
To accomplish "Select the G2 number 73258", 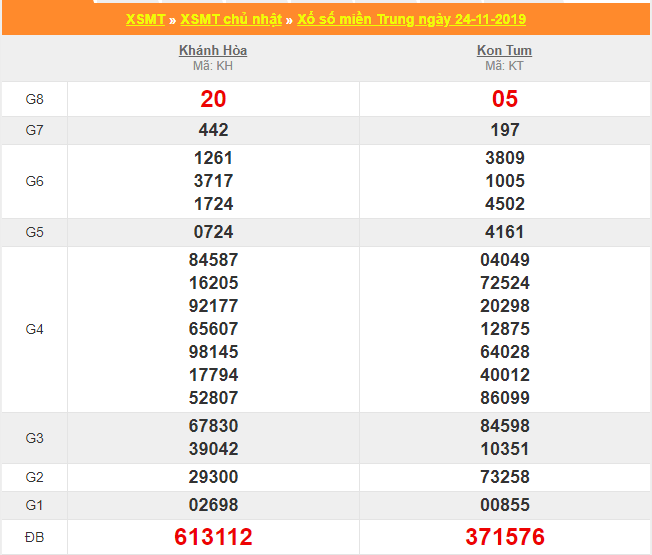I will tap(505, 477).
